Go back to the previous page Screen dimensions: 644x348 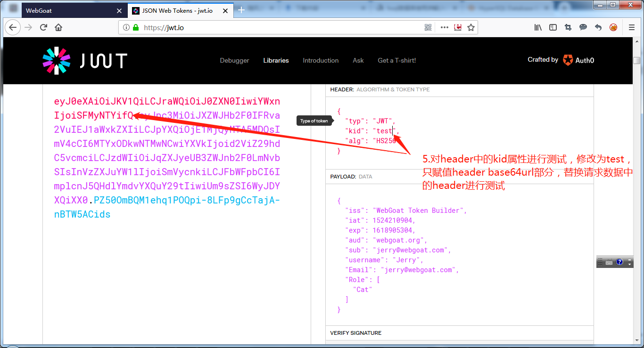point(13,27)
